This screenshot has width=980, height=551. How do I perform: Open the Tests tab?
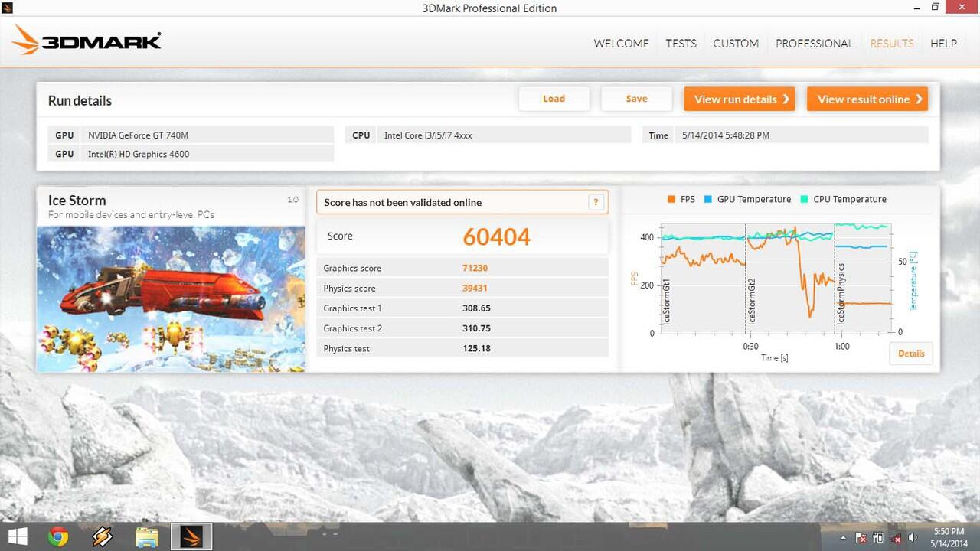pos(681,44)
